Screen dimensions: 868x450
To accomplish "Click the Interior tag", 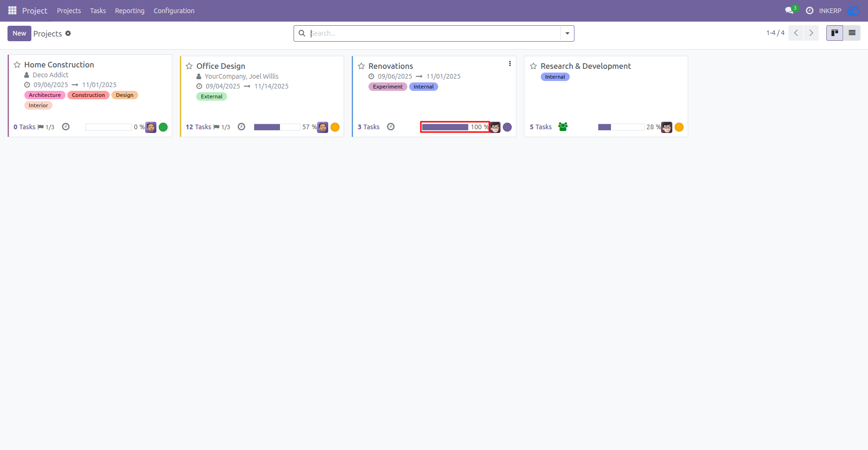I will pos(38,105).
